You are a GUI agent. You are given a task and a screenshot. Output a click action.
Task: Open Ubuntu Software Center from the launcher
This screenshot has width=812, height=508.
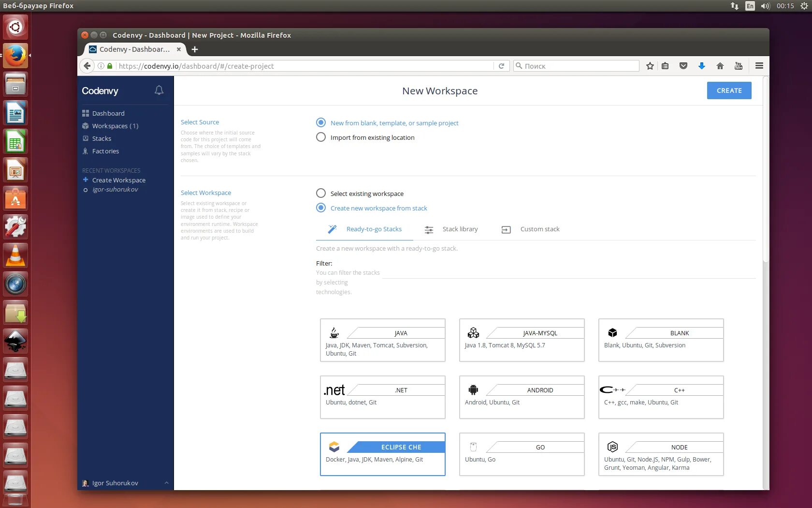coord(15,198)
